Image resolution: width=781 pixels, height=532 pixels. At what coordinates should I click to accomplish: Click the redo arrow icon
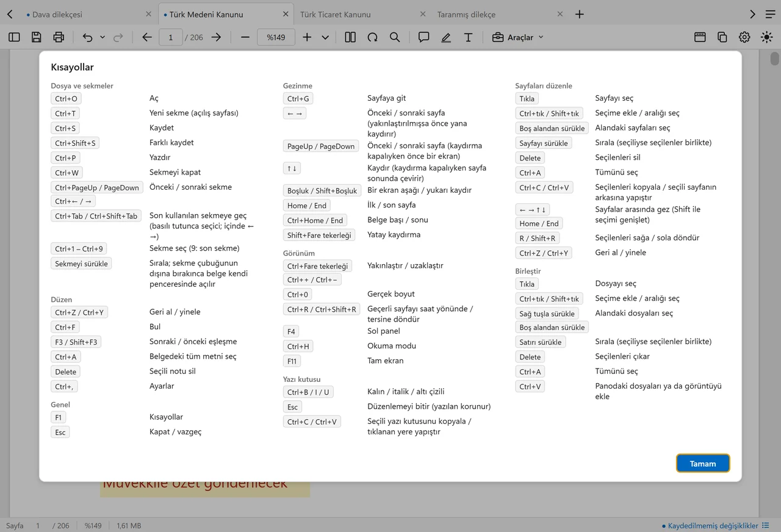click(x=118, y=37)
